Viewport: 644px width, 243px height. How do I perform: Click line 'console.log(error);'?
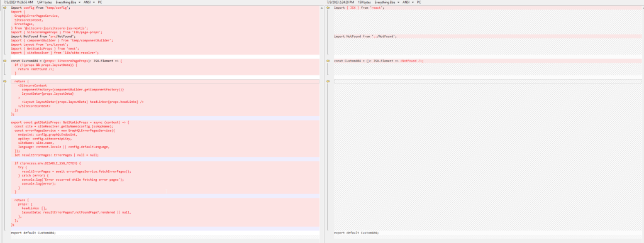[x=38, y=183]
